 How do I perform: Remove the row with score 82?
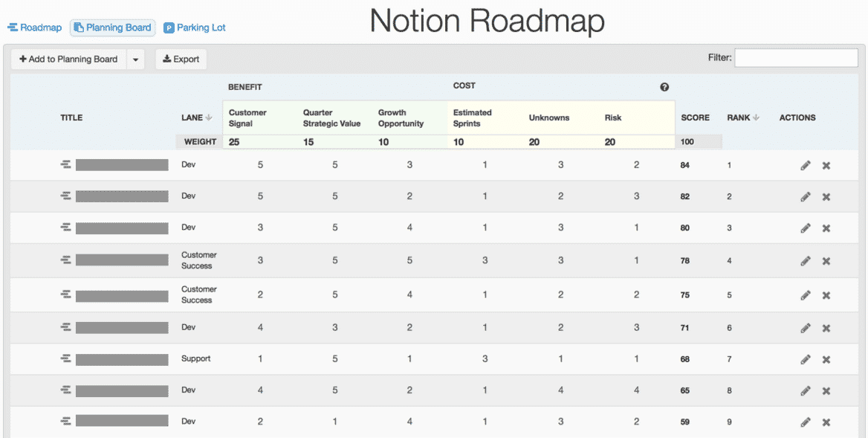click(x=826, y=197)
